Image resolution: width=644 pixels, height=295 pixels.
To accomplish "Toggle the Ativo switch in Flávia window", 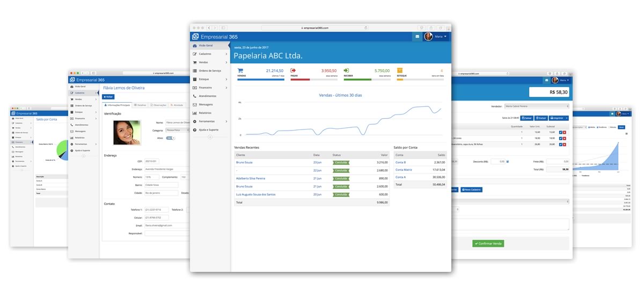I will (170, 138).
